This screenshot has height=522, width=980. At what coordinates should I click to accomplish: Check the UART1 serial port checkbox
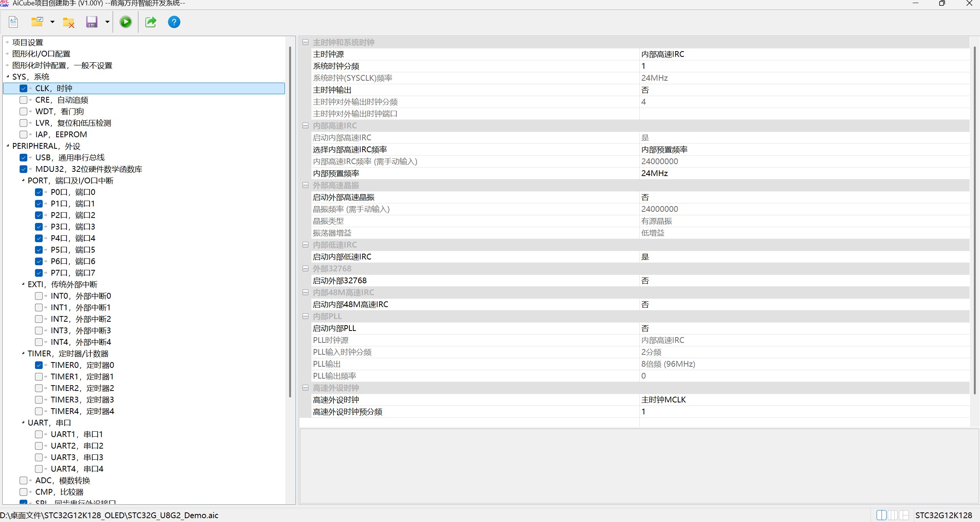39,434
